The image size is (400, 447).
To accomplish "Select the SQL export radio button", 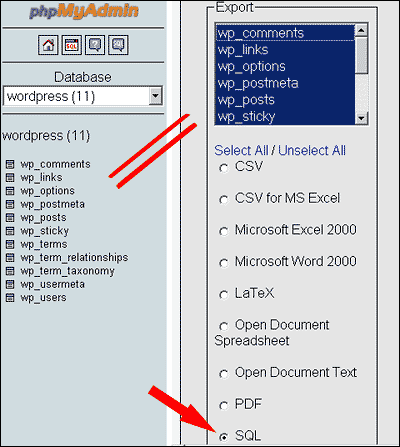I will (224, 437).
